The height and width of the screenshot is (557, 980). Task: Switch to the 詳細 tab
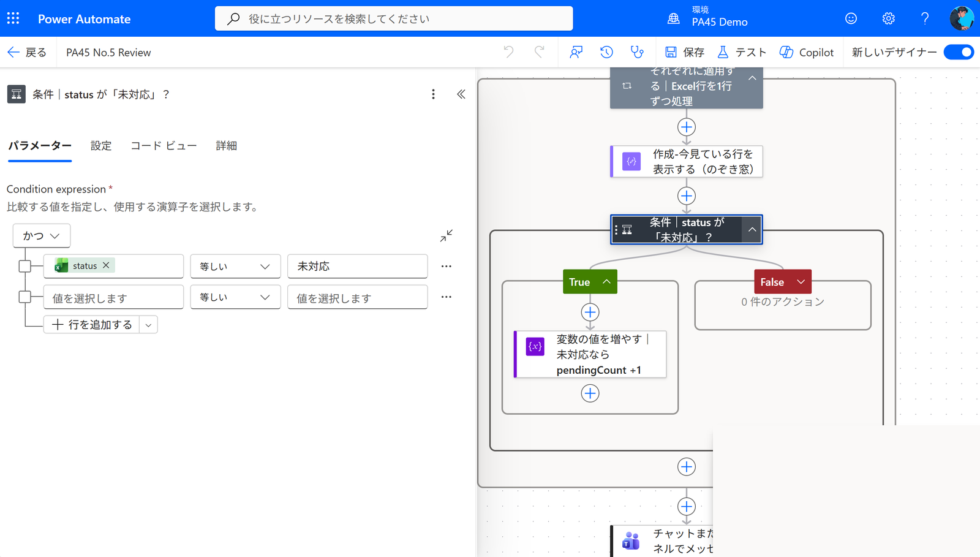point(226,146)
